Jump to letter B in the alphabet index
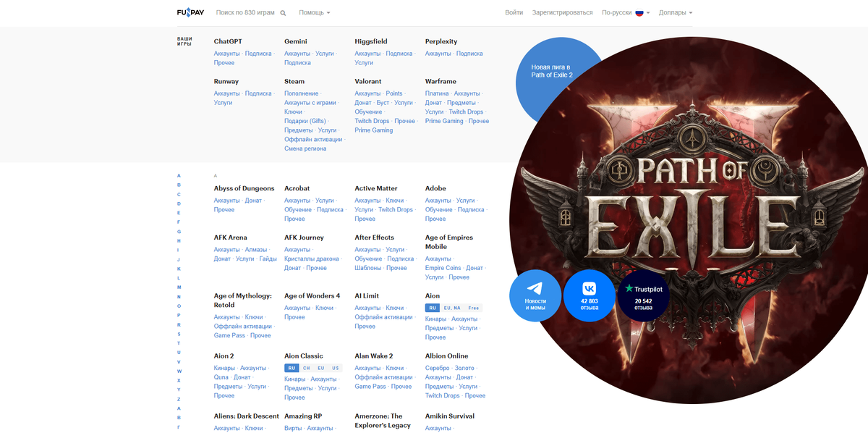The image size is (868, 433). coord(179,185)
